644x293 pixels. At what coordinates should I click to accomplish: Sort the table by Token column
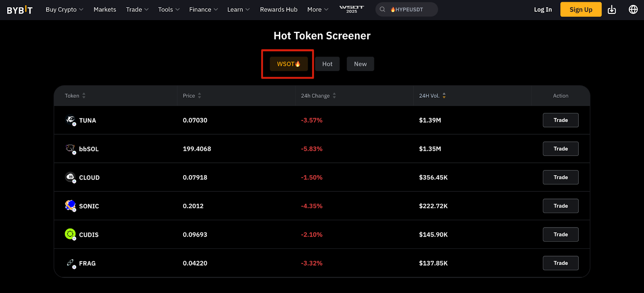(x=84, y=96)
